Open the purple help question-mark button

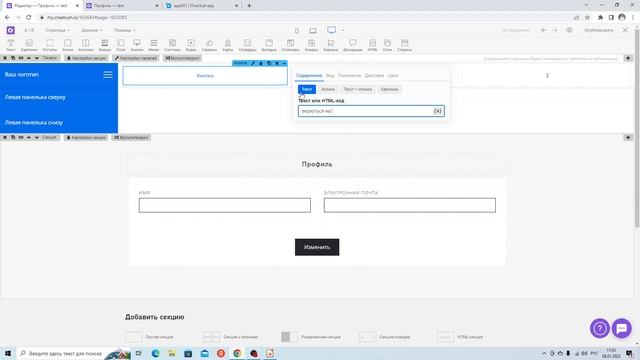[x=600, y=328]
